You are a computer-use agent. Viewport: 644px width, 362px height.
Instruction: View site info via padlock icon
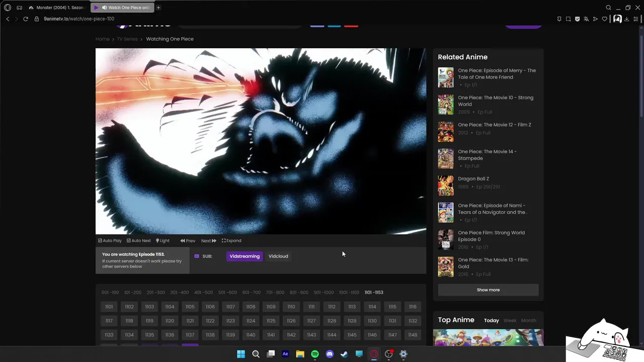(x=36, y=19)
